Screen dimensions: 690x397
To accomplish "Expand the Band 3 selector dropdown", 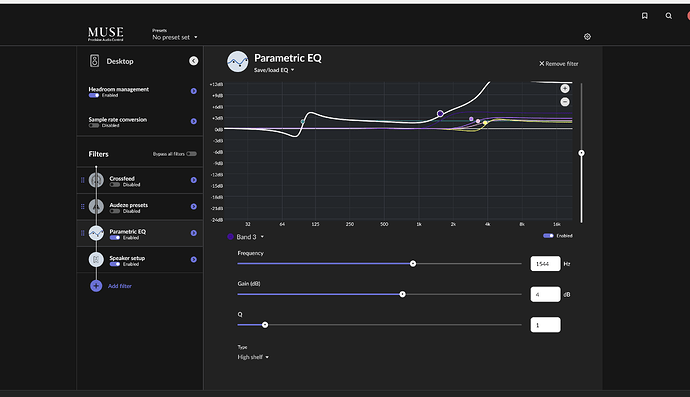I will pos(246,237).
